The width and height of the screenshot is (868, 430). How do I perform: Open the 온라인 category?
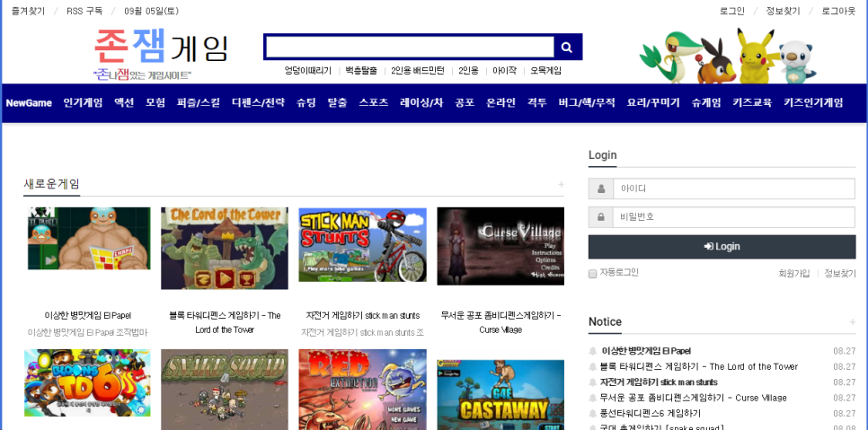(x=501, y=103)
